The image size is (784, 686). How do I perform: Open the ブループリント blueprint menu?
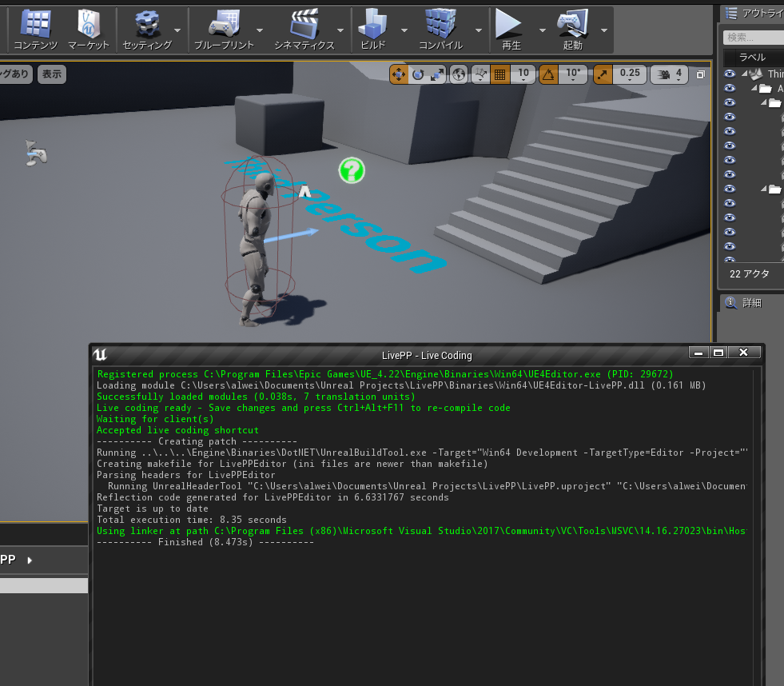pos(224,30)
